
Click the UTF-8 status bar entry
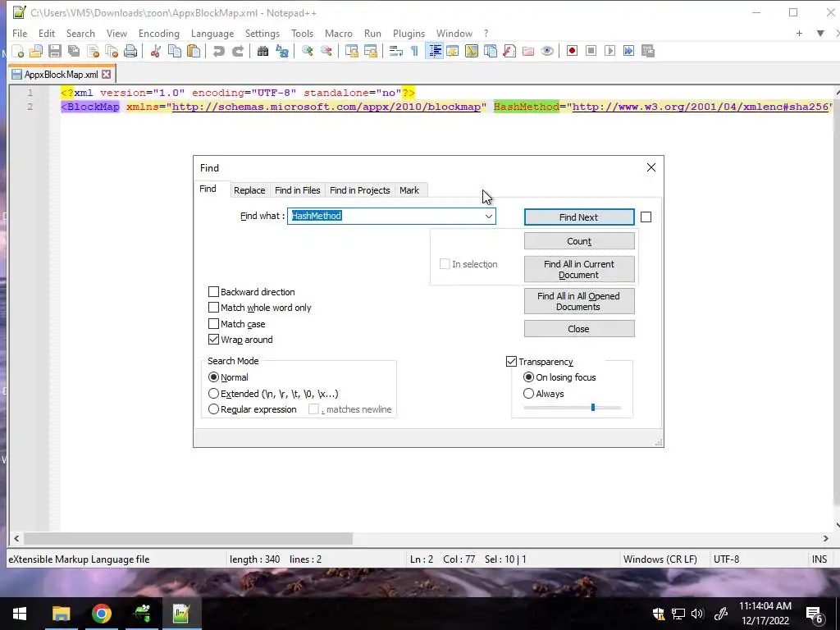[727, 559]
